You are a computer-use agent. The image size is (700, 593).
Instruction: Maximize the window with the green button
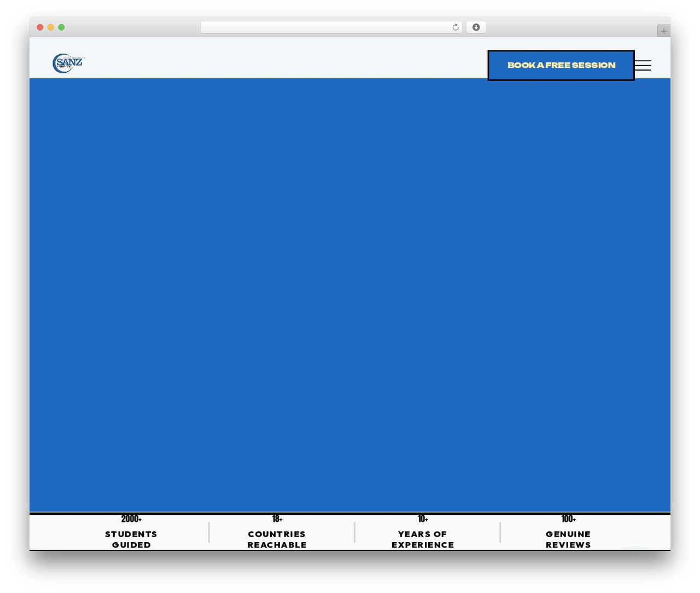61,27
